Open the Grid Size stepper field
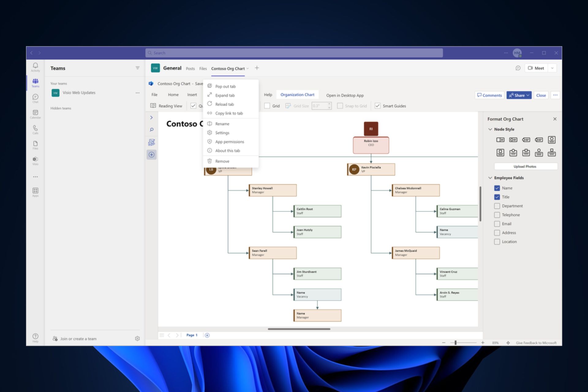Screen dimensions: 588x392 (x=322, y=106)
